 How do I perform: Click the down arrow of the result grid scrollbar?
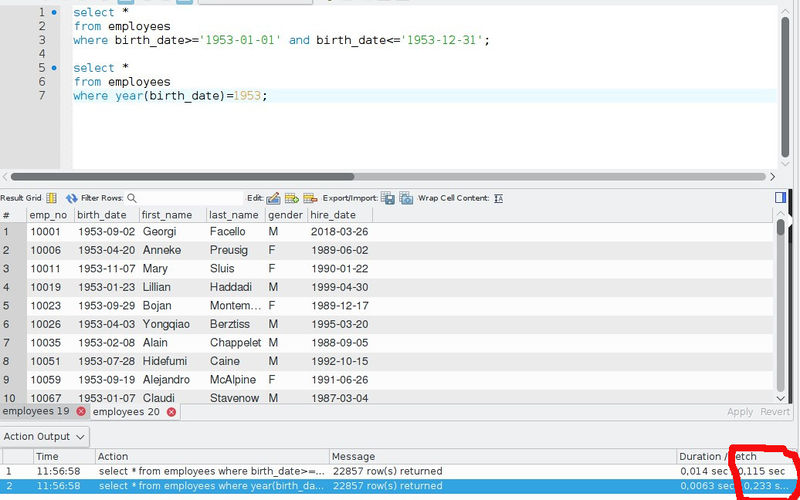tap(780, 398)
